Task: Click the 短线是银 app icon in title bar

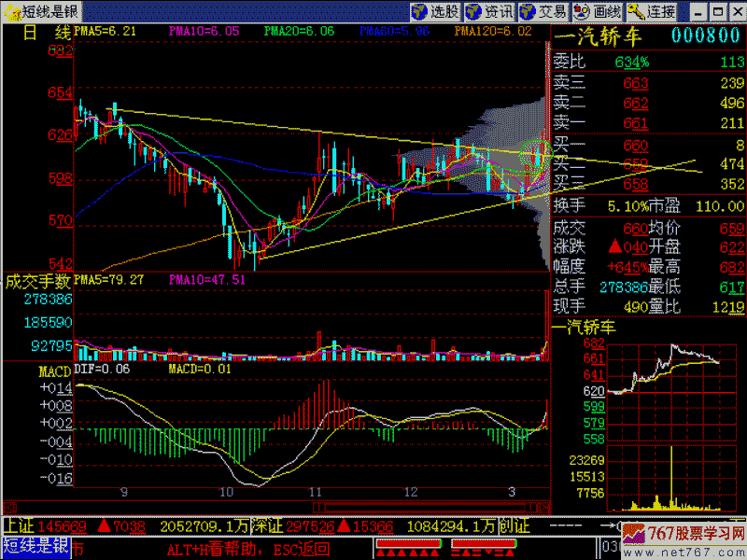Action: coord(10,11)
